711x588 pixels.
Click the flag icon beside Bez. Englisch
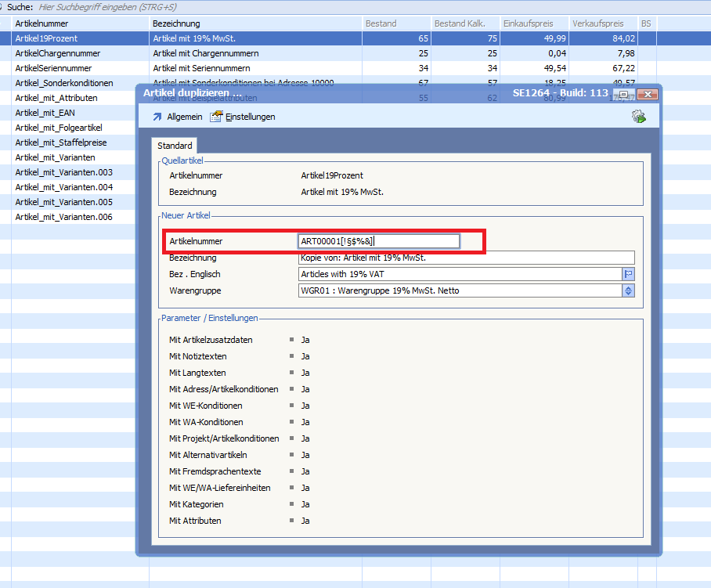627,274
